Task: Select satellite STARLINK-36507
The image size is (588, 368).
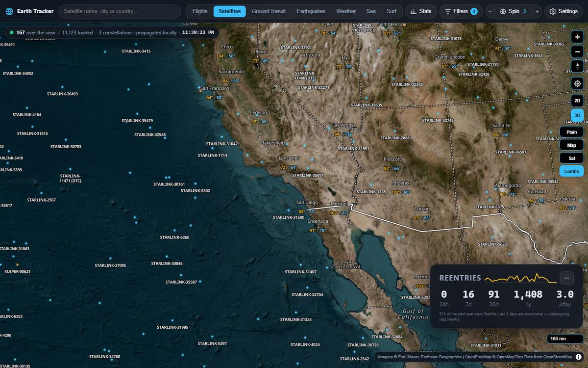Action: coord(511,152)
